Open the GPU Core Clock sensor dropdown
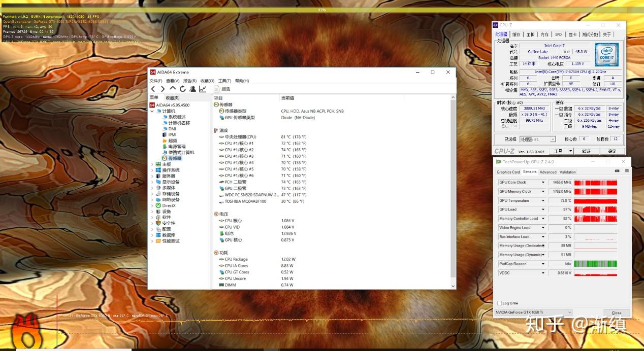This screenshot has height=351, width=644. 543,183
